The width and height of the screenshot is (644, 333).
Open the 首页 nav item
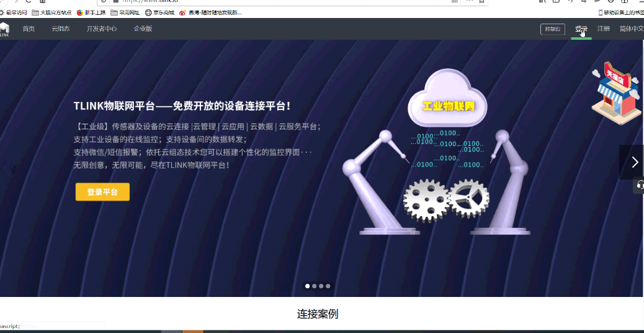pyautogui.click(x=29, y=29)
